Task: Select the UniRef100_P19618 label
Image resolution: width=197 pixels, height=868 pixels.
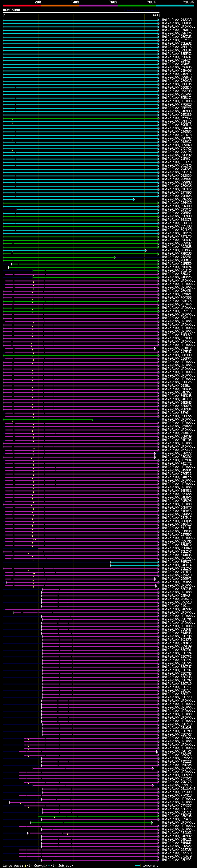Action: [177, 575]
